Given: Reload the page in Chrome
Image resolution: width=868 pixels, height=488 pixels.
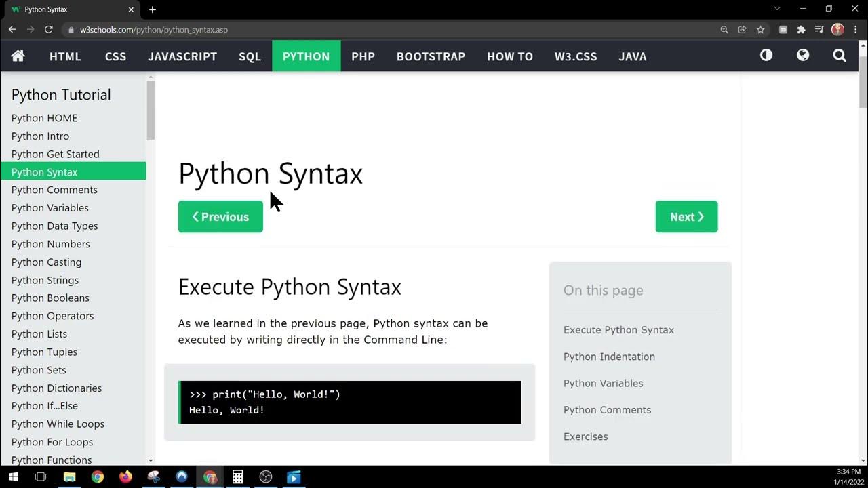Looking at the screenshot, I should (x=49, y=30).
